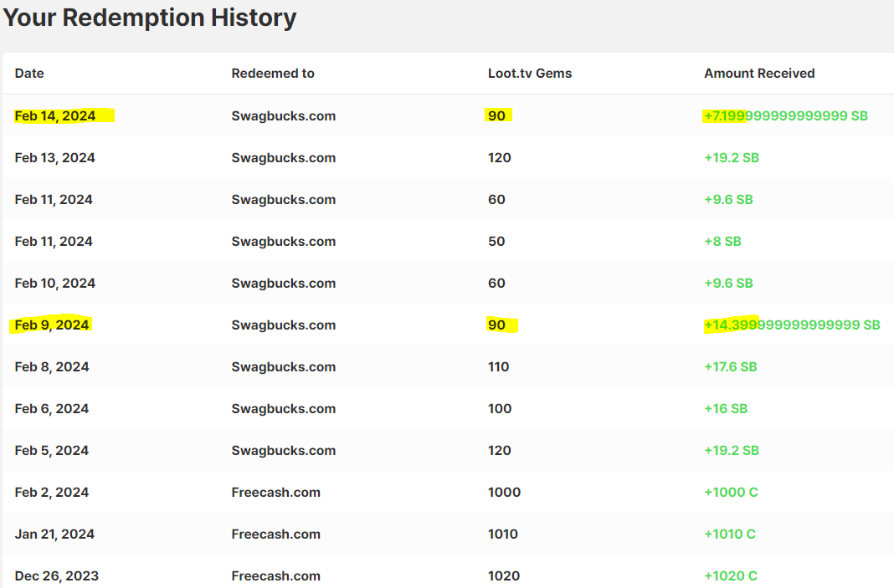Select the "+14.399999999999999 SB" amount
This screenshot has width=894, height=588.
tap(792, 325)
